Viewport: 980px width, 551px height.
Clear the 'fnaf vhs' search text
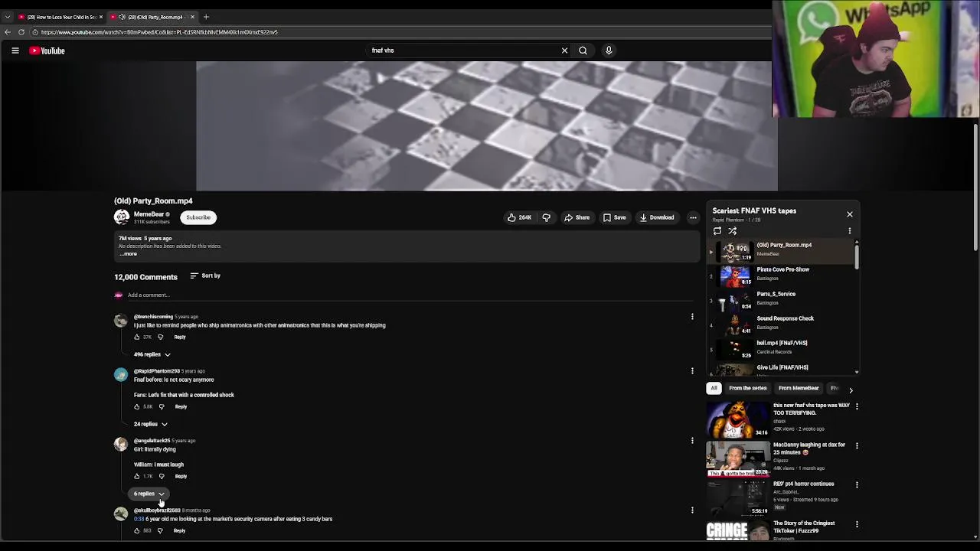pos(565,51)
